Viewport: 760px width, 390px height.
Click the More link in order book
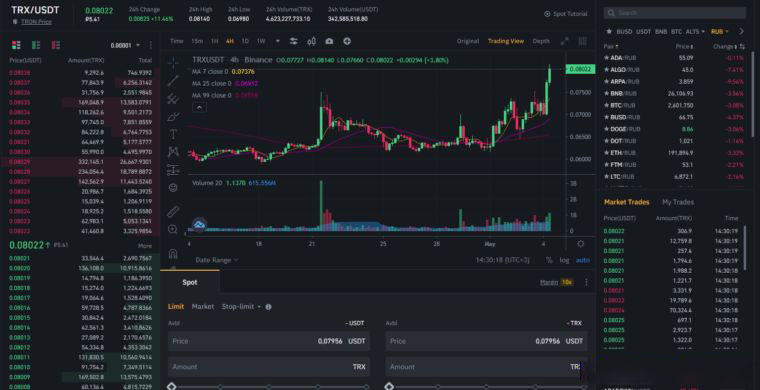point(144,246)
